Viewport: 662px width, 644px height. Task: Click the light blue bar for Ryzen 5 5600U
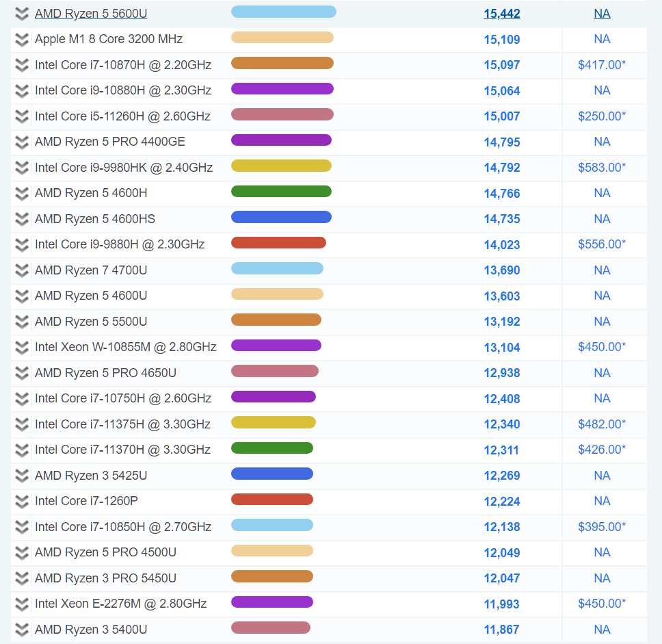284,12
